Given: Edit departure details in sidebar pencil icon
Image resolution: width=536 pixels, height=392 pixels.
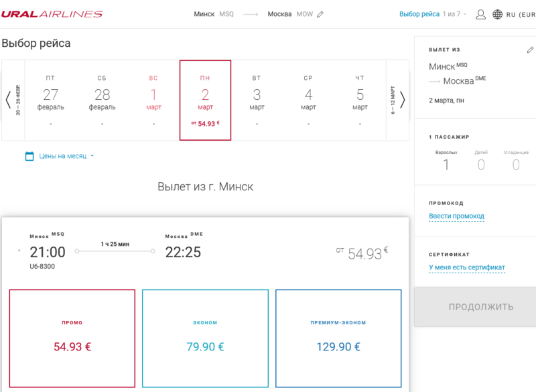Looking at the screenshot, I should [x=530, y=50].
